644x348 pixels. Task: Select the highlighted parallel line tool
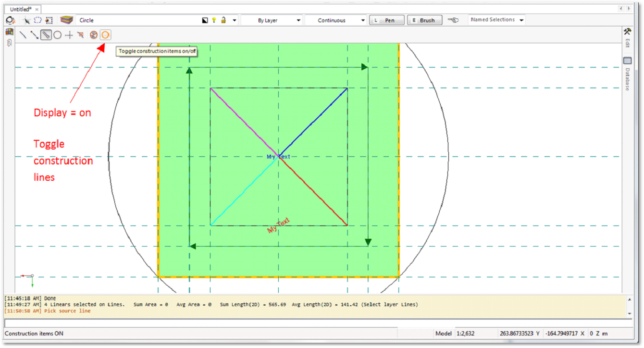[46, 35]
